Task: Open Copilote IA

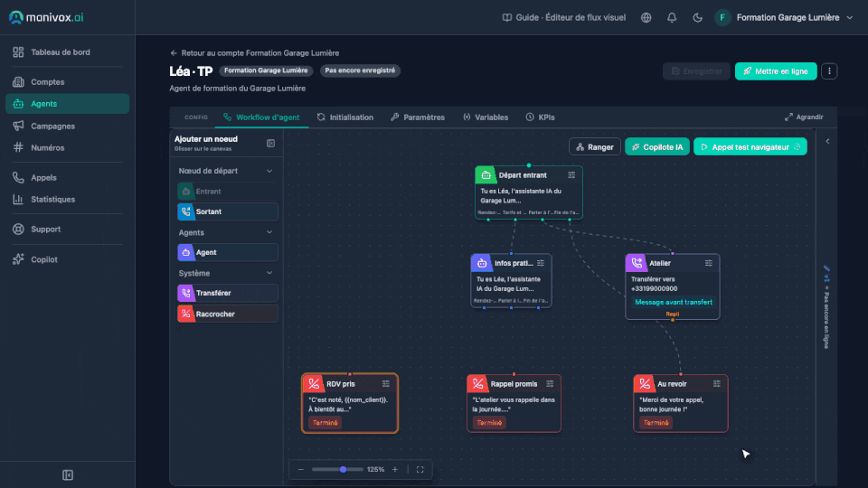Action: (x=657, y=147)
